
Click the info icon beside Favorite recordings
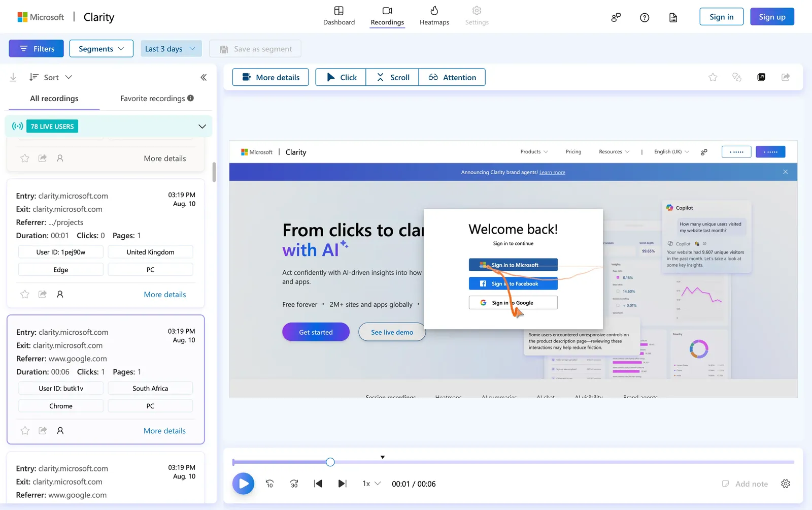(x=190, y=98)
